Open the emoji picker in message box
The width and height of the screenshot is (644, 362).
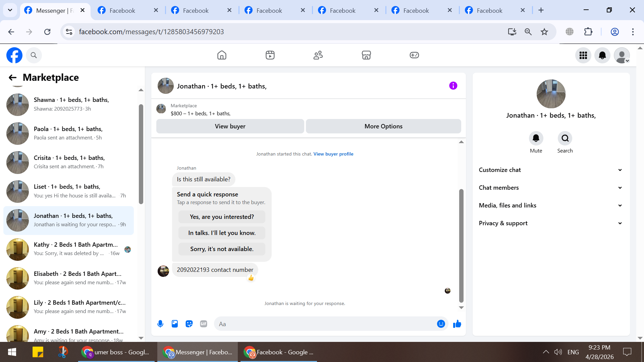(x=441, y=324)
